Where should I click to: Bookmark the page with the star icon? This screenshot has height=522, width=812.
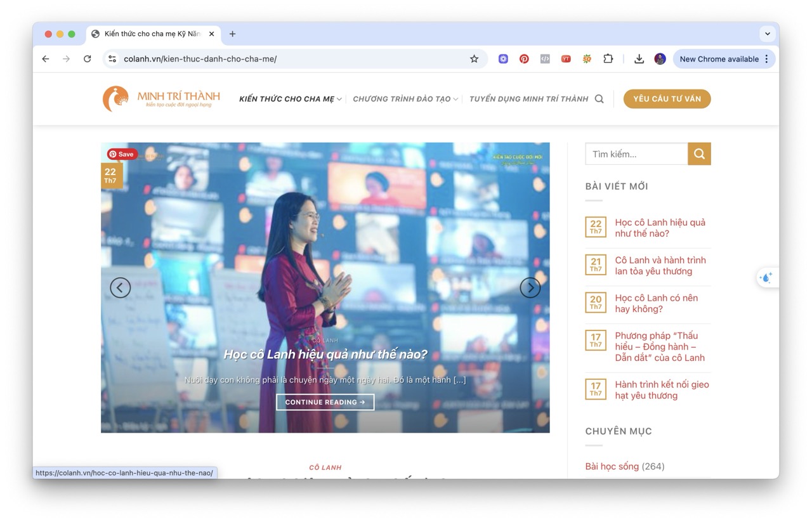(474, 58)
